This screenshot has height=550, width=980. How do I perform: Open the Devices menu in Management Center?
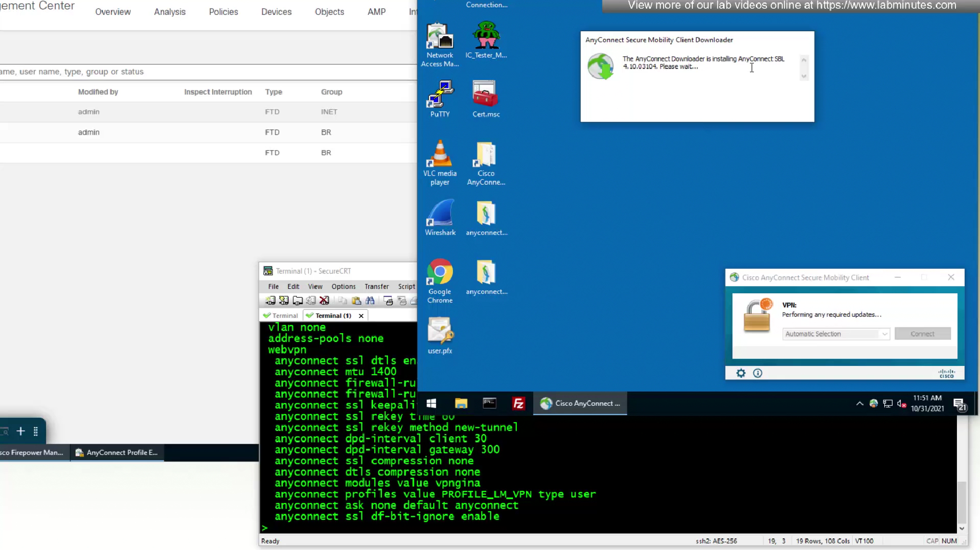point(276,12)
